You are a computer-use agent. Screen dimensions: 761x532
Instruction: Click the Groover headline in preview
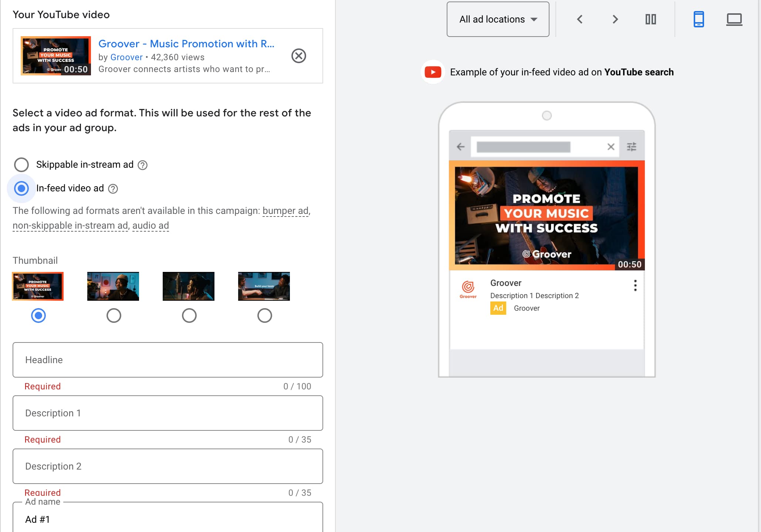pos(506,283)
